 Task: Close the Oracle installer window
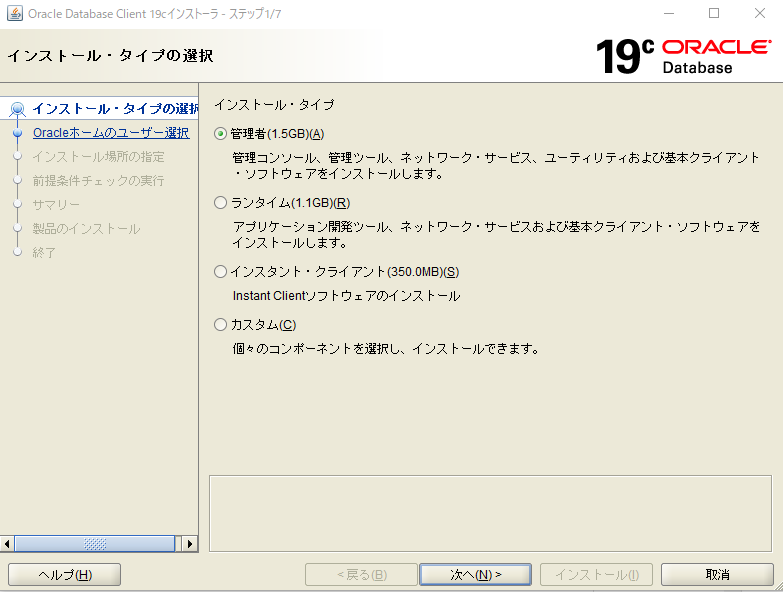click(x=759, y=14)
